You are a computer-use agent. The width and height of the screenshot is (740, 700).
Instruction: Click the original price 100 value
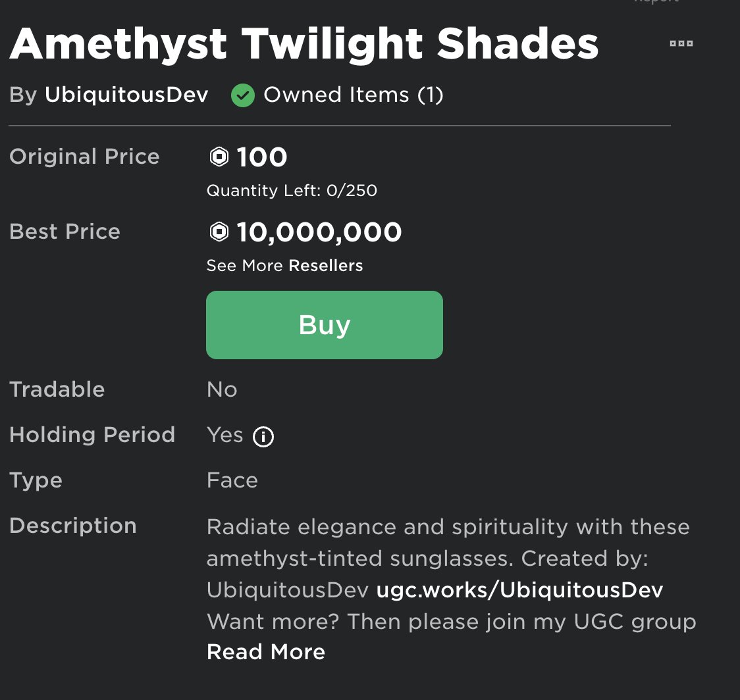[x=261, y=157]
